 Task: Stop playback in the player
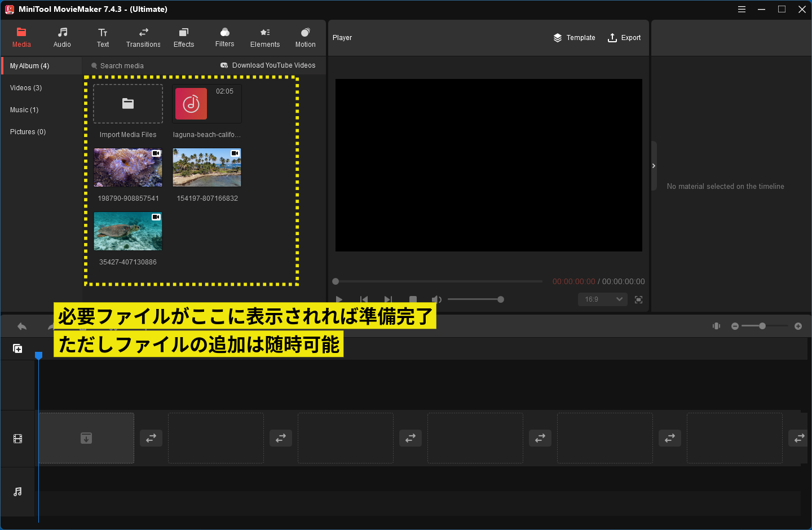[413, 299]
